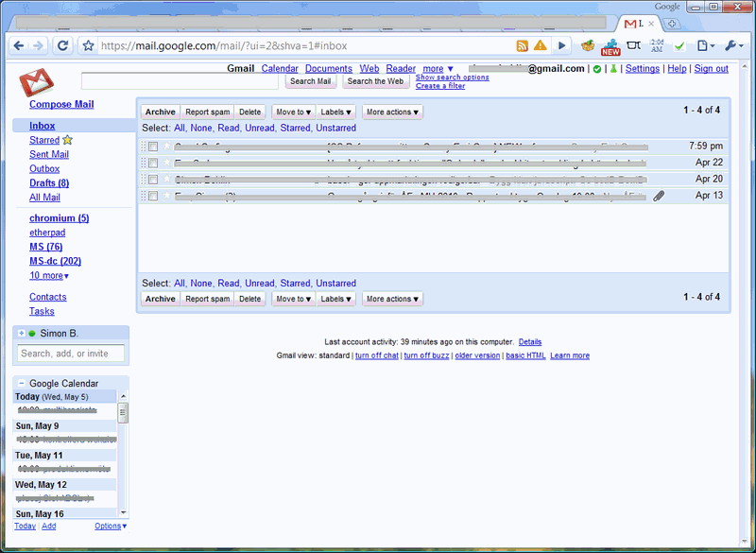Open the green Labs flask icon
This screenshot has width=756, height=553.
613,69
